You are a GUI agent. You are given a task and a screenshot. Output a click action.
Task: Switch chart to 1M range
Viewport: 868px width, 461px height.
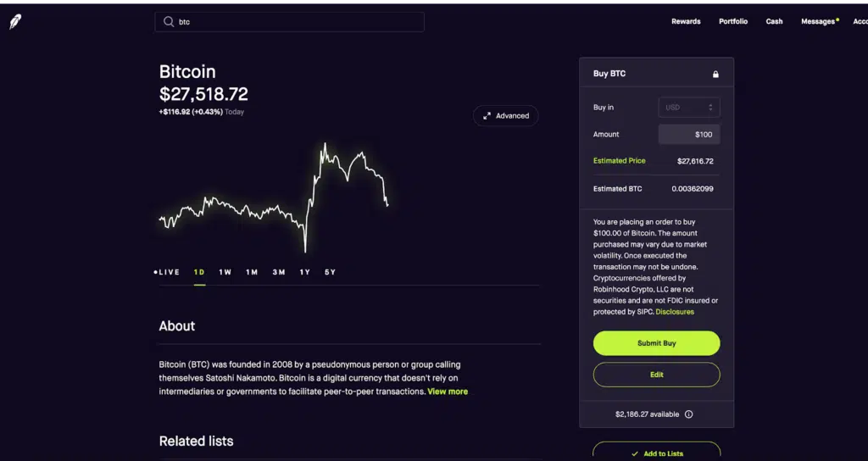[252, 272]
